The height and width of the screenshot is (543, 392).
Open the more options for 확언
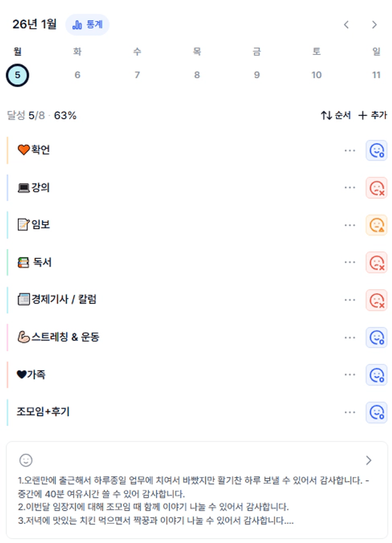350,150
